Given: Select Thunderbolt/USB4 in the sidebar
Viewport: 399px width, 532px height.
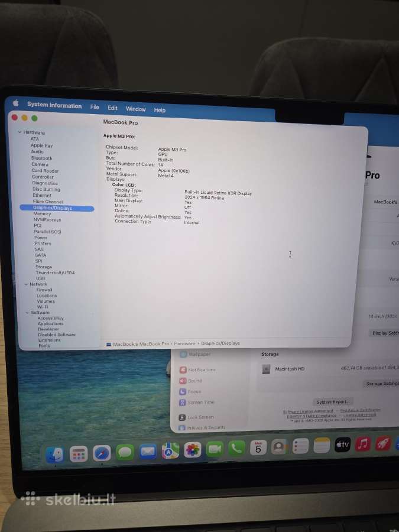Looking at the screenshot, I should pyautogui.click(x=56, y=273).
